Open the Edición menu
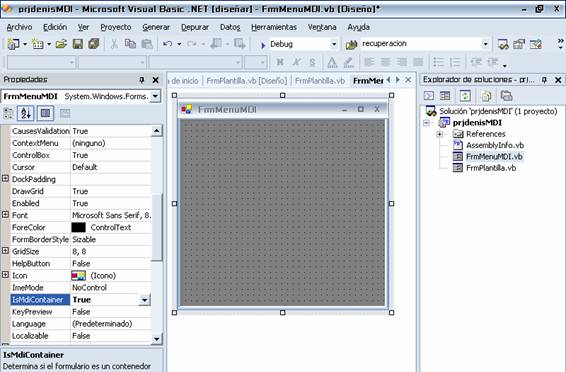This screenshot has width=566, height=372. pyautogui.click(x=55, y=27)
